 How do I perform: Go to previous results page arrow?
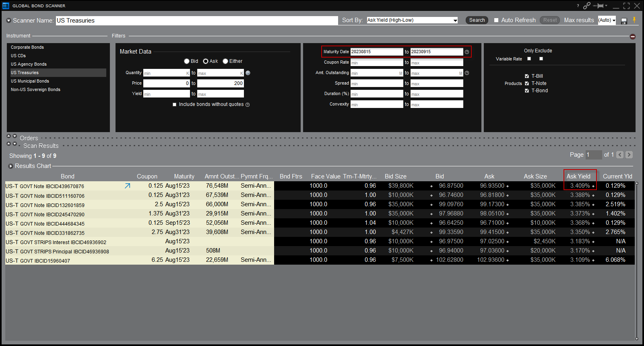pos(620,155)
